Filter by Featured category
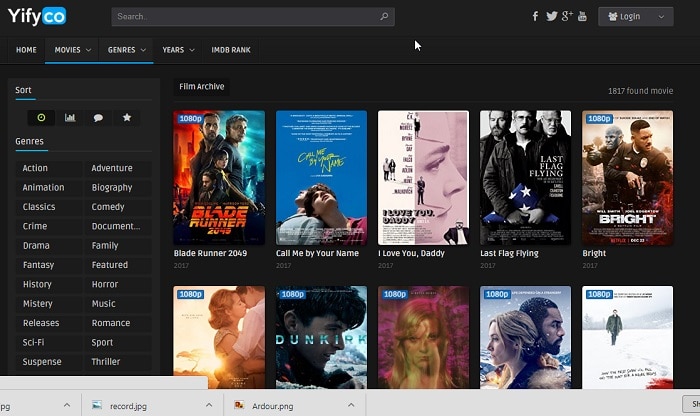700x416 pixels. tap(118, 265)
